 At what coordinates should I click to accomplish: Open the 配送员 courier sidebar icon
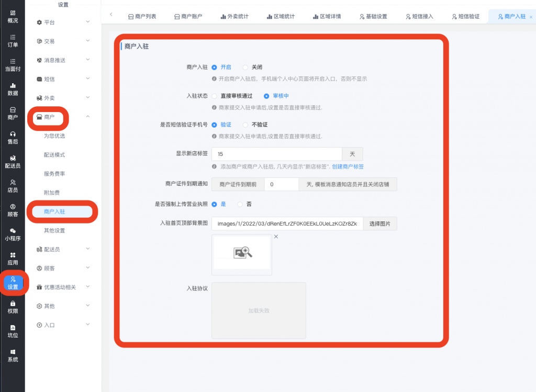(13, 162)
